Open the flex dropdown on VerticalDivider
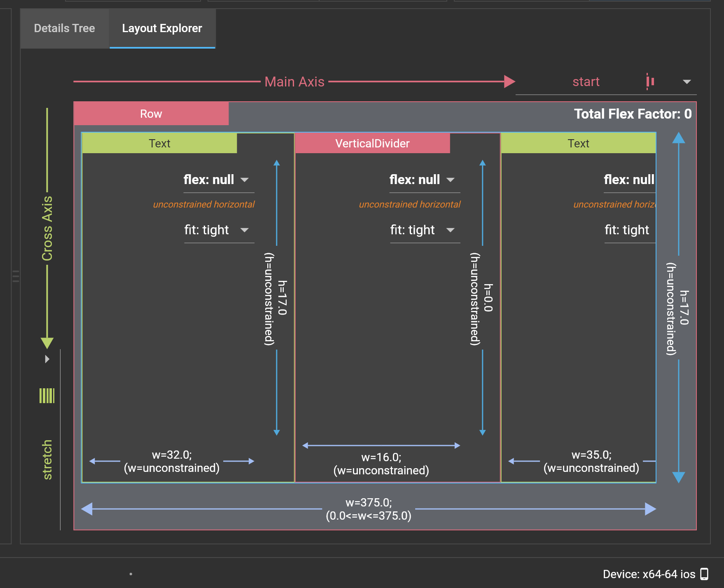 pos(451,180)
